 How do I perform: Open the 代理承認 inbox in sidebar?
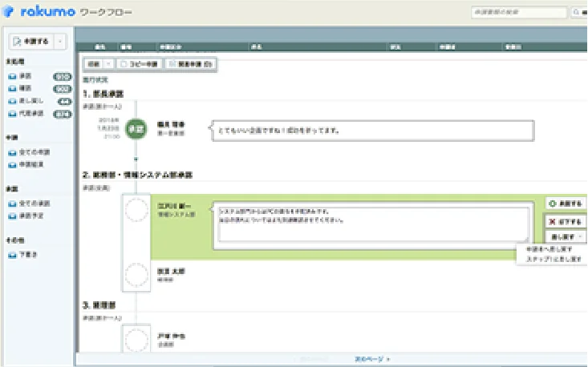(x=31, y=113)
